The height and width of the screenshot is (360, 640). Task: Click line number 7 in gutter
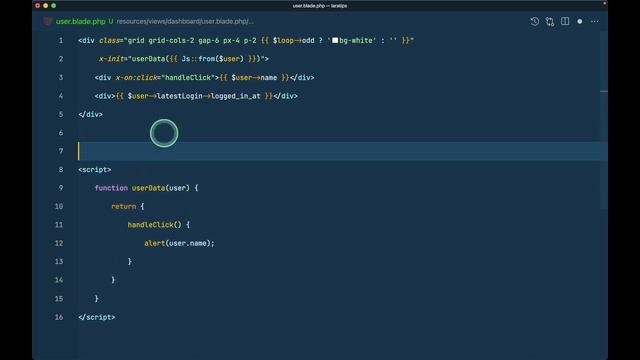[61, 151]
